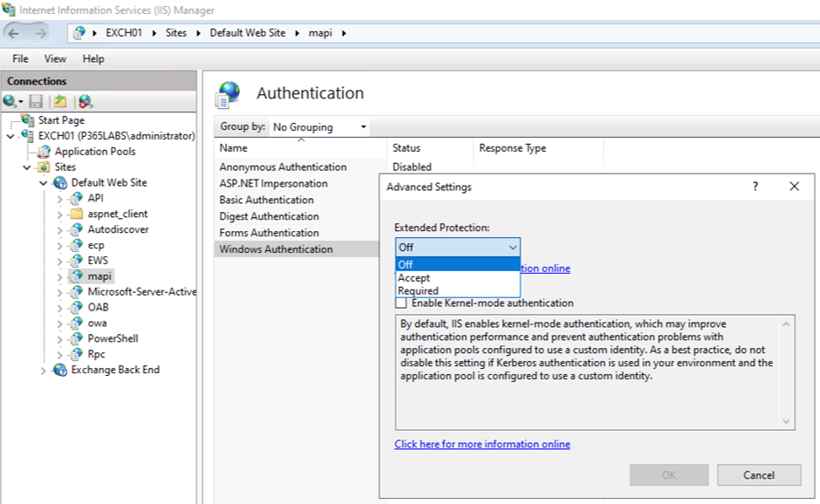The width and height of the screenshot is (820, 504).
Task: Select the mapi label in the tree
Action: [x=99, y=276]
